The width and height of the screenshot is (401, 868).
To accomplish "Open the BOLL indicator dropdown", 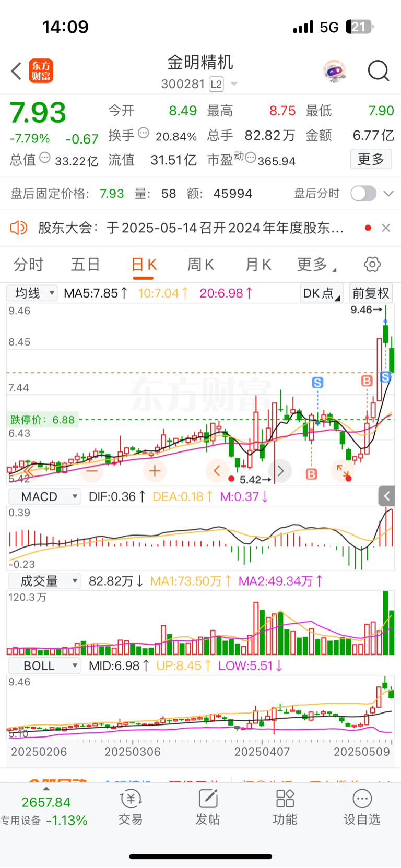I will [44, 665].
